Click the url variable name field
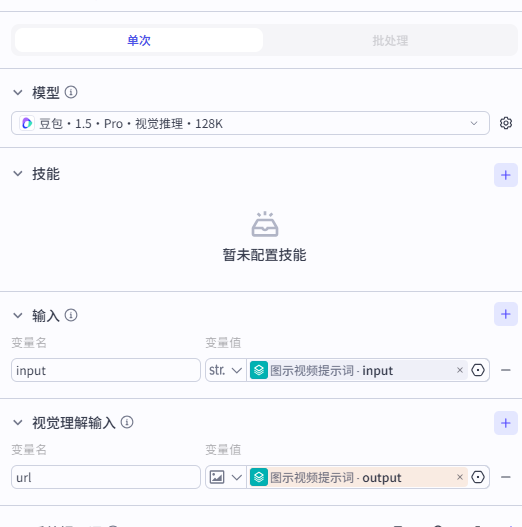Image resolution: width=522 pixels, height=527 pixels. coord(106,477)
